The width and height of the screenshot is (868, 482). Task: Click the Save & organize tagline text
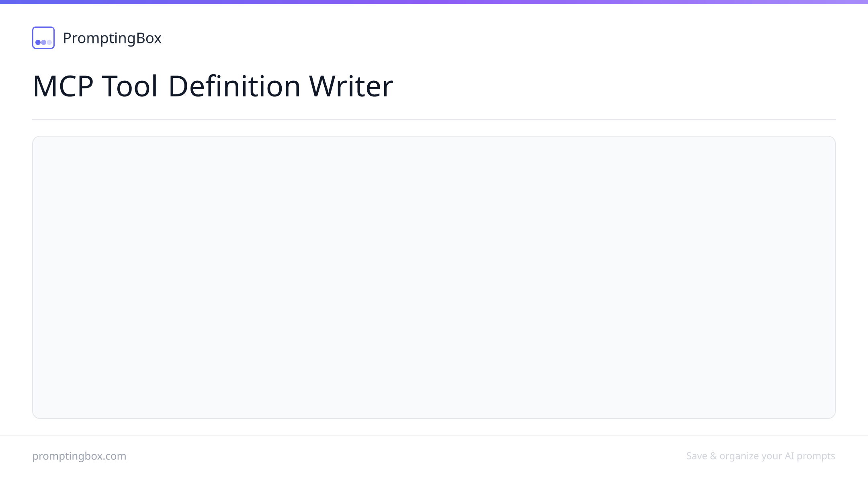pyautogui.click(x=761, y=456)
